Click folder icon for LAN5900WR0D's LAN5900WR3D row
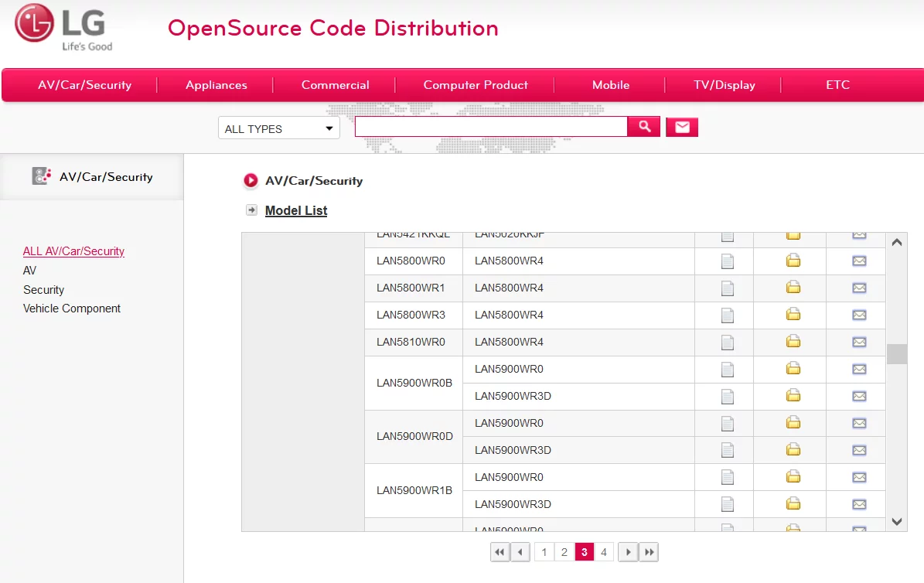The image size is (924, 583). (x=793, y=450)
